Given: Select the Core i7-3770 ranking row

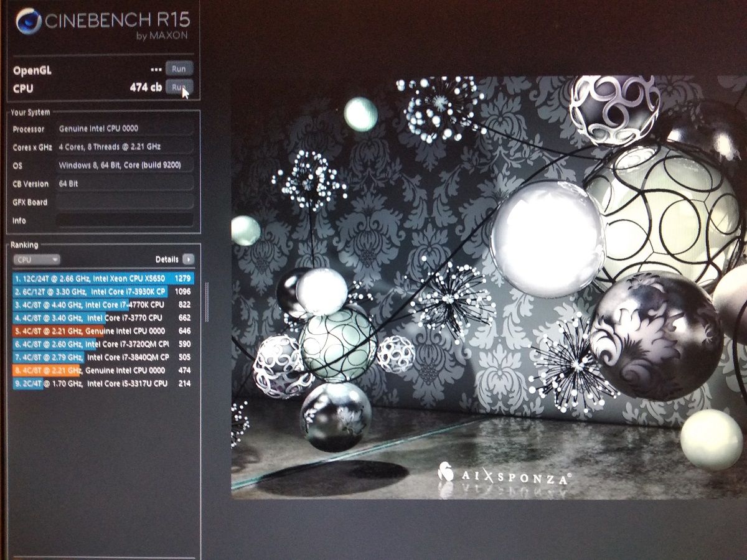Looking at the screenshot, I should (104, 318).
